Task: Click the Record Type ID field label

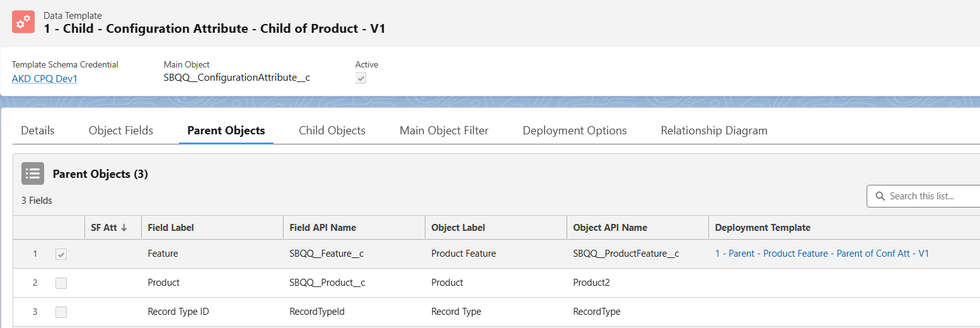Action: tap(178, 312)
